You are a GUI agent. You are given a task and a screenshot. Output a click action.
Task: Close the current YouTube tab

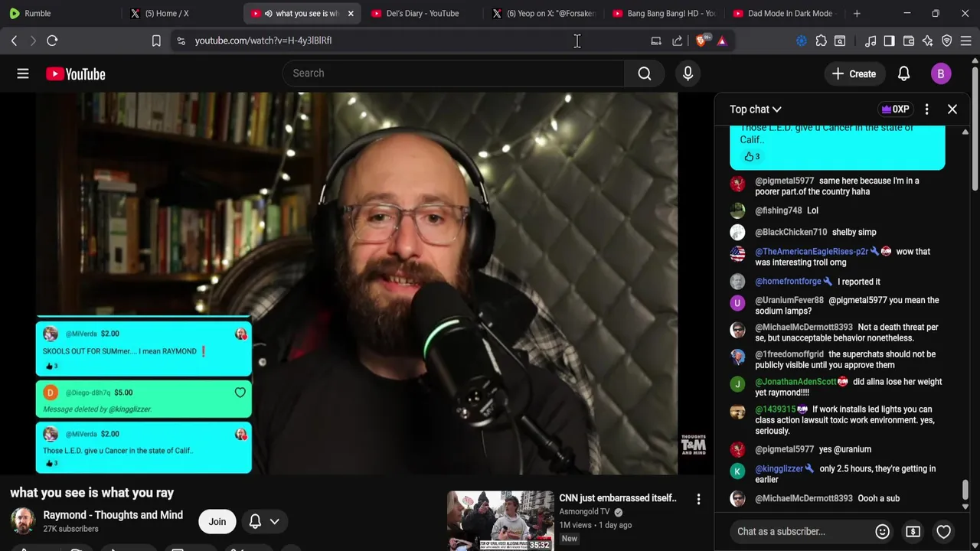(x=351, y=13)
